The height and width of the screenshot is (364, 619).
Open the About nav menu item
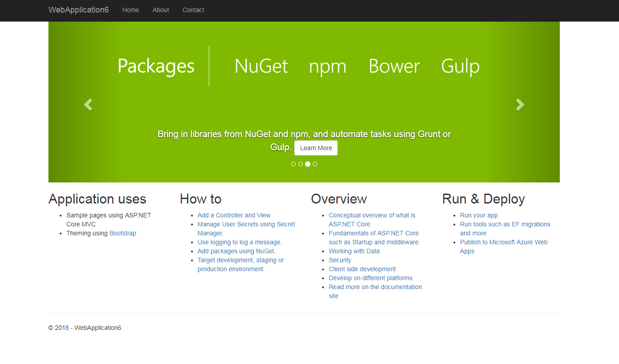tap(161, 10)
